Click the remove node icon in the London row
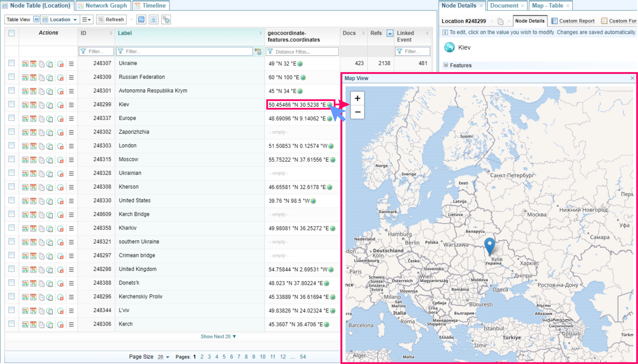 pyautogui.click(x=60, y=146)
